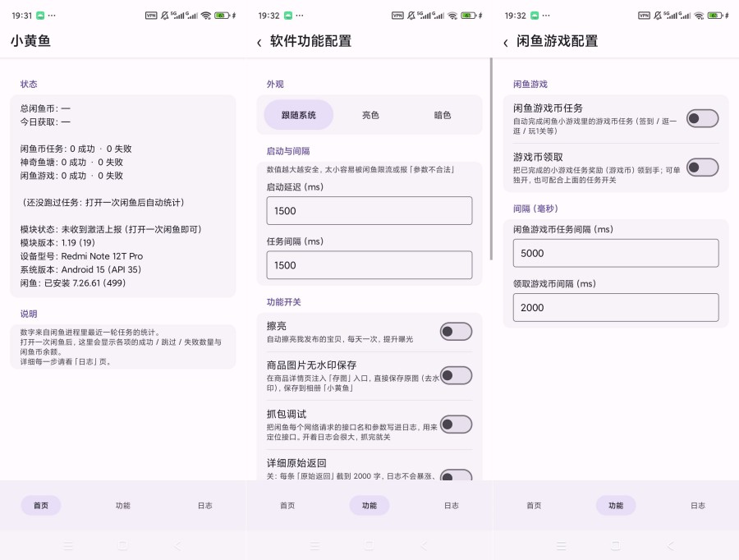Viewport: 739px width, 560px height.
Task: Tap 模块状态 未收到激活上报 line
Action: [x=111, y=229]
